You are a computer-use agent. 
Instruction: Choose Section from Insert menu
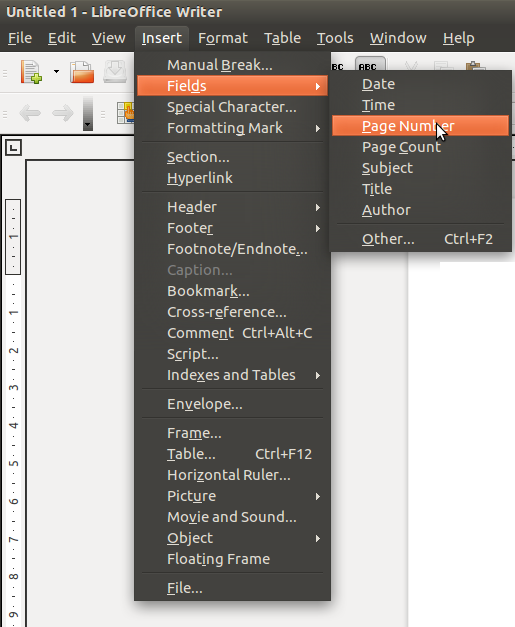click(232, 157)
